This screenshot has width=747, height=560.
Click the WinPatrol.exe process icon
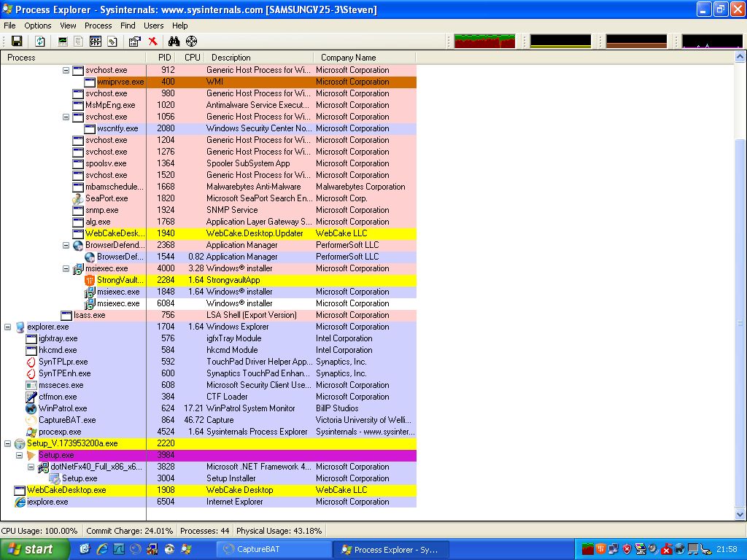(31, 408)
